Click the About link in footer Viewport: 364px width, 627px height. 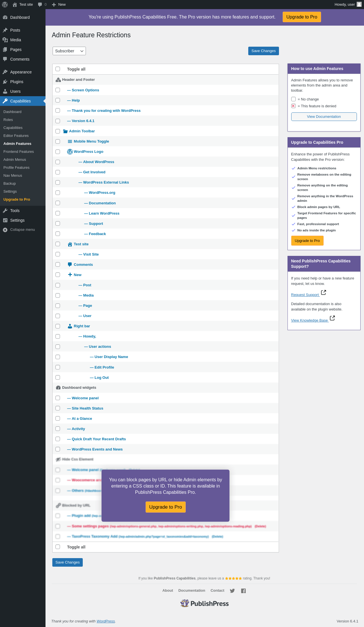tap(167, 591)
